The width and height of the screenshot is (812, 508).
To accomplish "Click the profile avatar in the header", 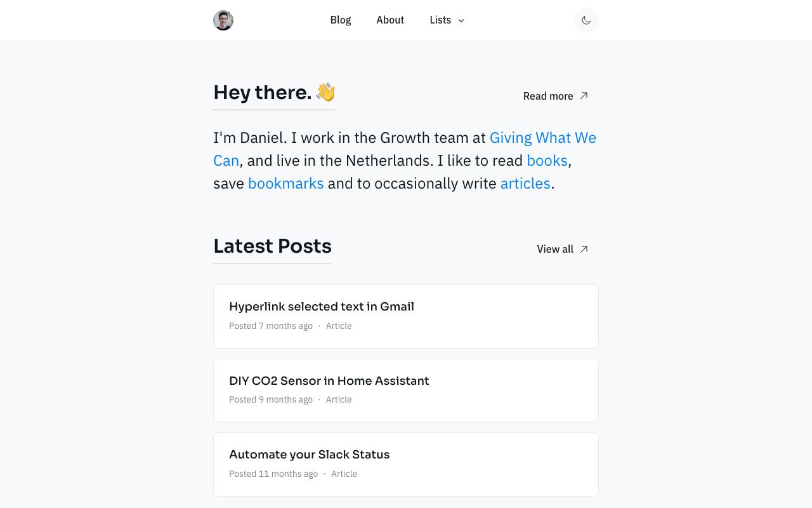I will pyautogui.click(x=223, y=20).
